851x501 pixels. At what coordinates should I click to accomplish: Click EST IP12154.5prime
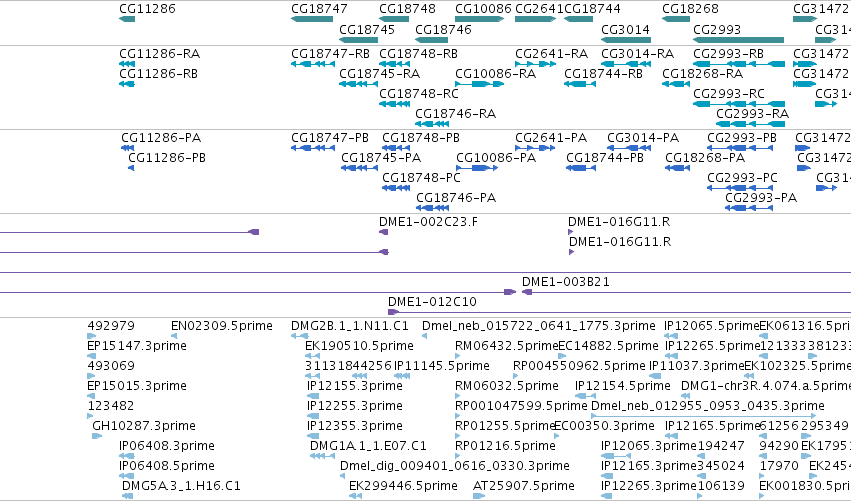tap(623, 386)
